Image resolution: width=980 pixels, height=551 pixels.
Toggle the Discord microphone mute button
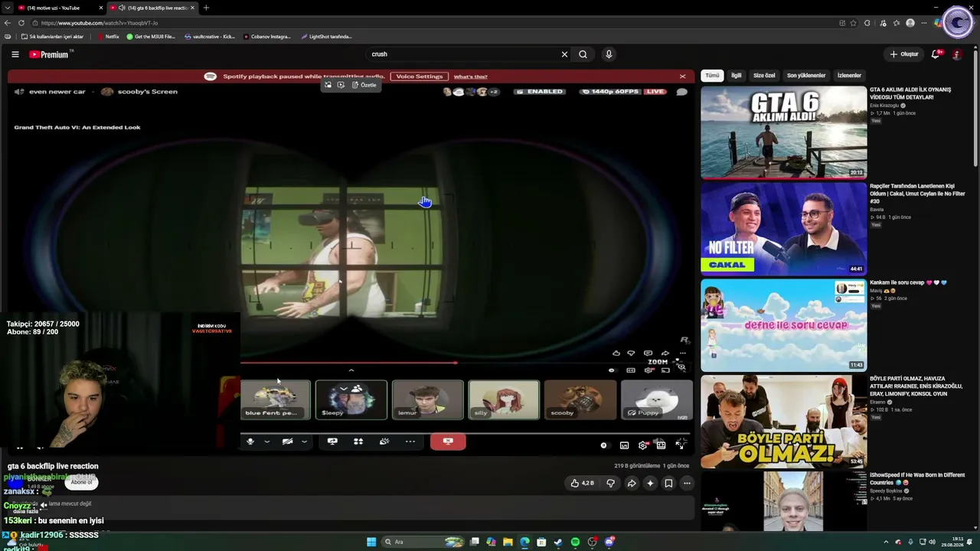coord(250,442)
